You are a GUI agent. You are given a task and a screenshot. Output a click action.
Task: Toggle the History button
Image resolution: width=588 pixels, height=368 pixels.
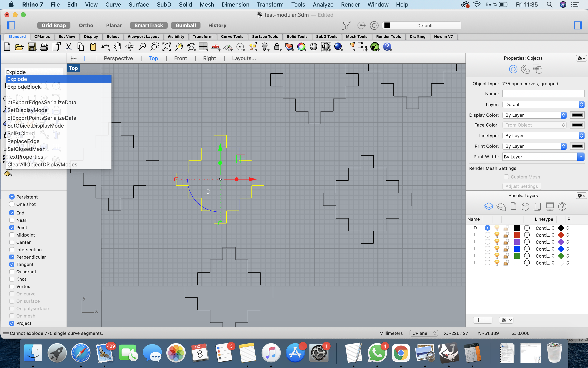[217, 25]
